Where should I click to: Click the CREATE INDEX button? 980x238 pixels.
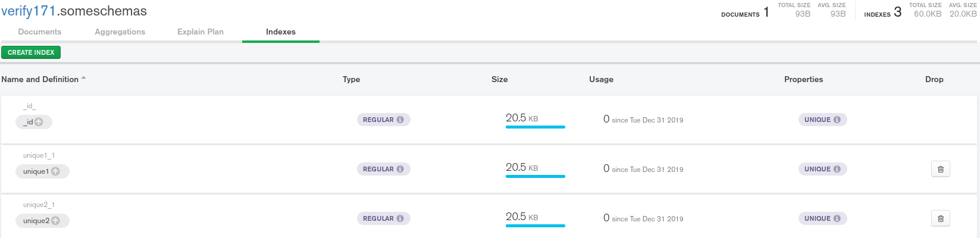click(x=31, y=52)
